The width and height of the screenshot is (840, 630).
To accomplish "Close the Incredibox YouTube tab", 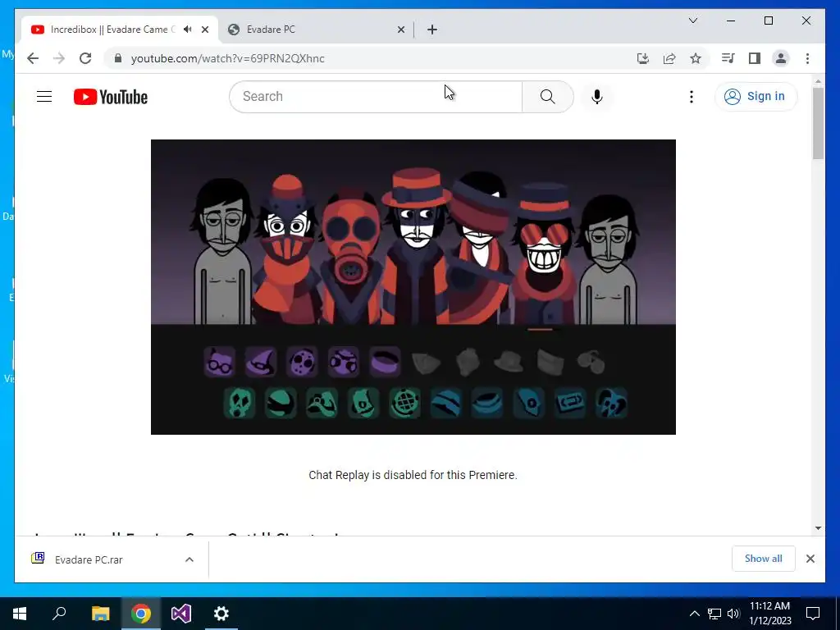I will [204, 30].
